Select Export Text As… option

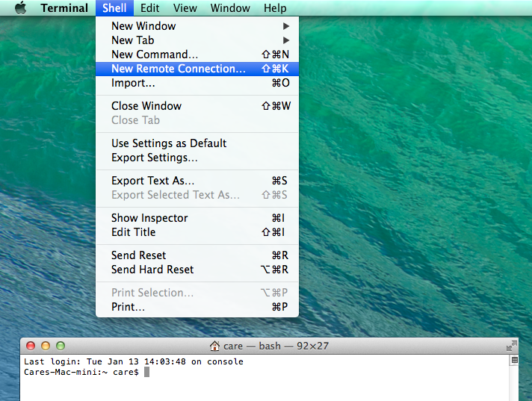point(153,181)
